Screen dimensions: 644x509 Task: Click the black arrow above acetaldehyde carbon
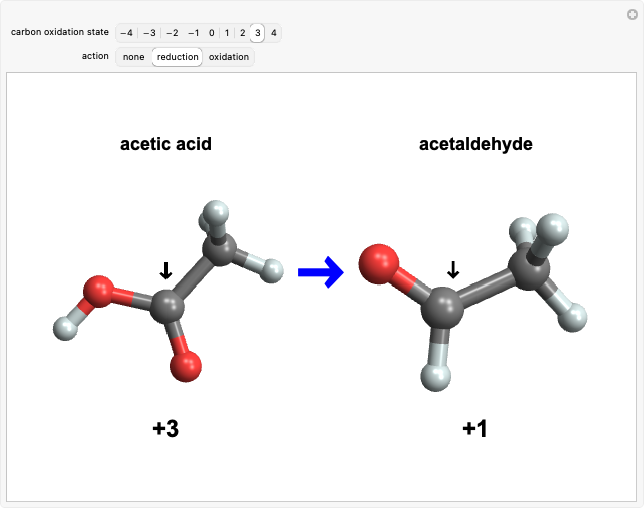(x=453, y=268)
